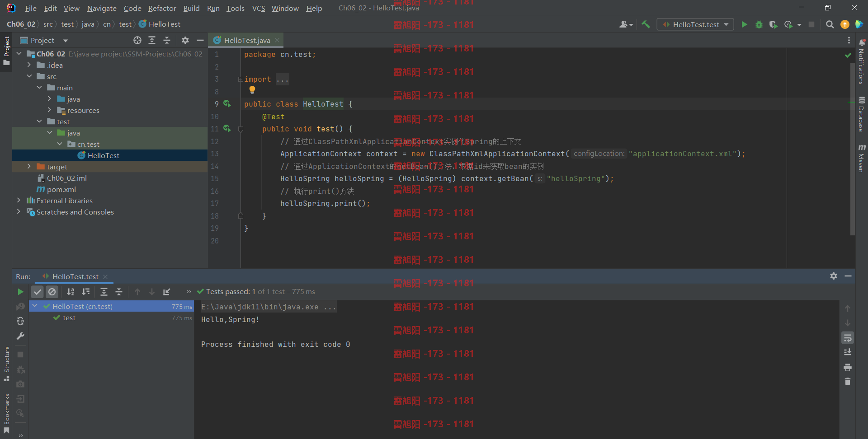Collapse the src folder

pos(29,76)
